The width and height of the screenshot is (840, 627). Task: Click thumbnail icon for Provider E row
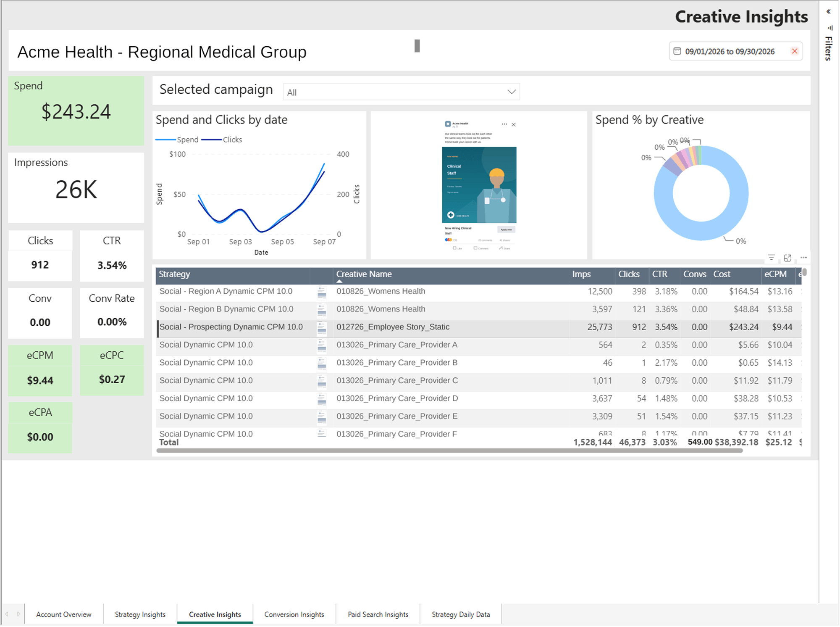(x=322, y=417)
